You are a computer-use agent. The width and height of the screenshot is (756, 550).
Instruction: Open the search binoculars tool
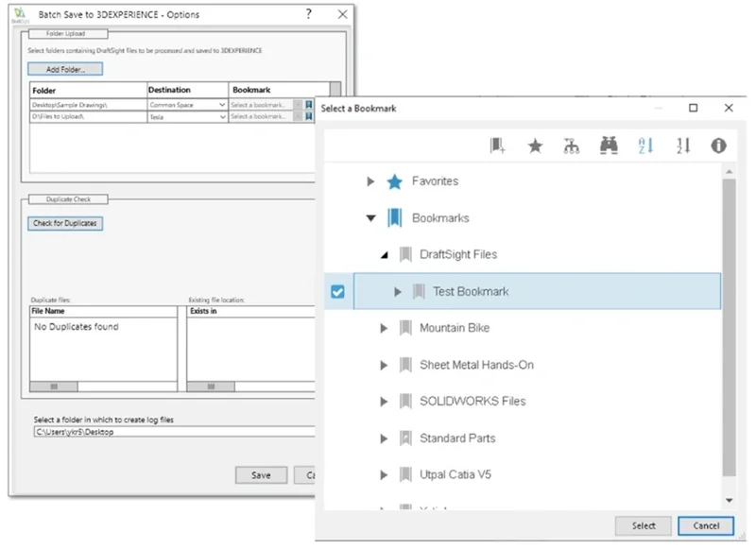point(609,145)
